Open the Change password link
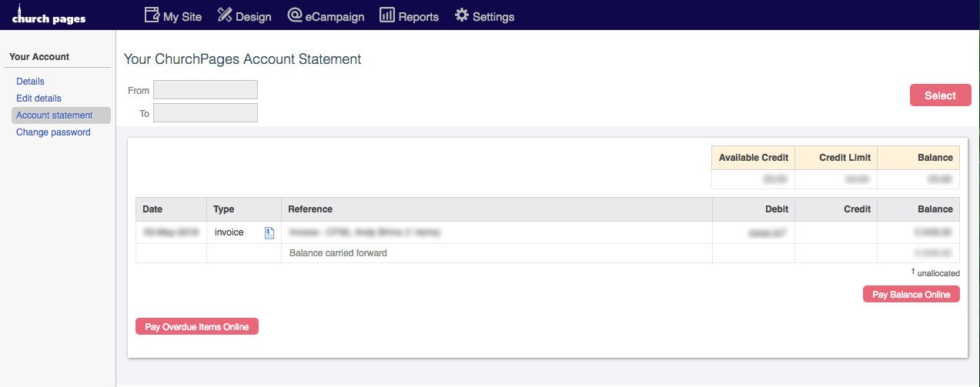 coord(53,132)
